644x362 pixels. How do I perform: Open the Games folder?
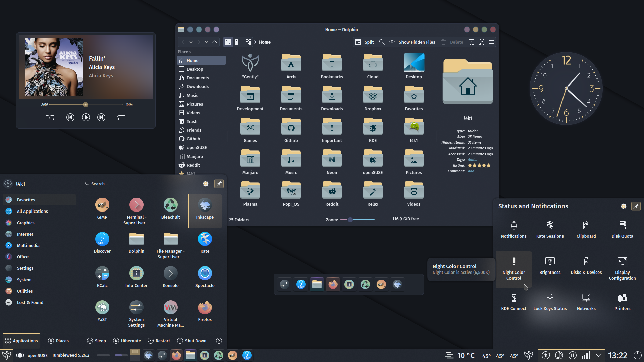click(250, 130)
